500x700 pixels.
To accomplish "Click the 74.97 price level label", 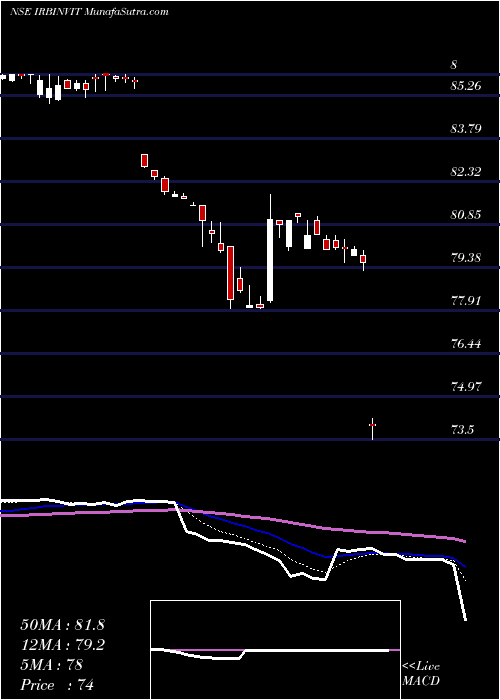I will coord(466,387).
